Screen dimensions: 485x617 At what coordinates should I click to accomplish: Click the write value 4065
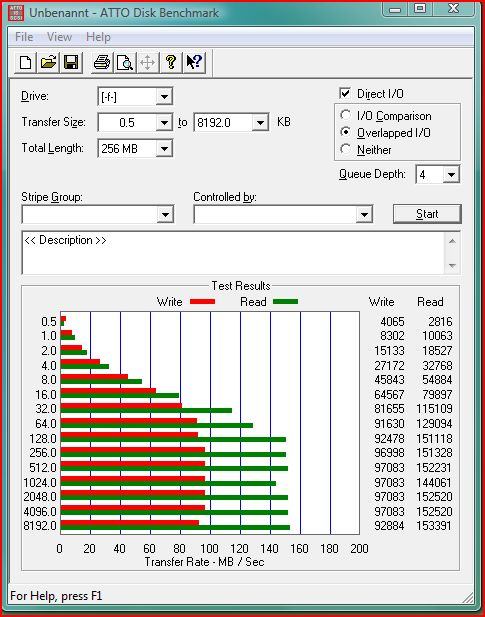pyautogui.click(x=392, y=321)
